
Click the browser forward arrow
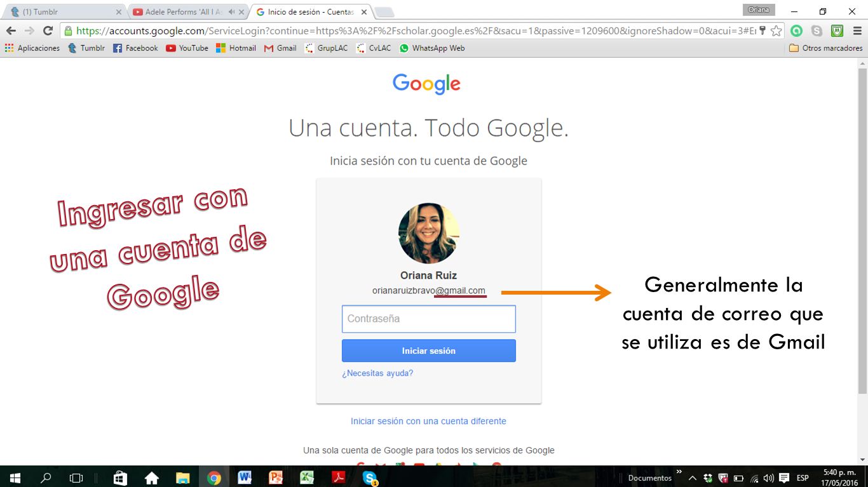29,30
